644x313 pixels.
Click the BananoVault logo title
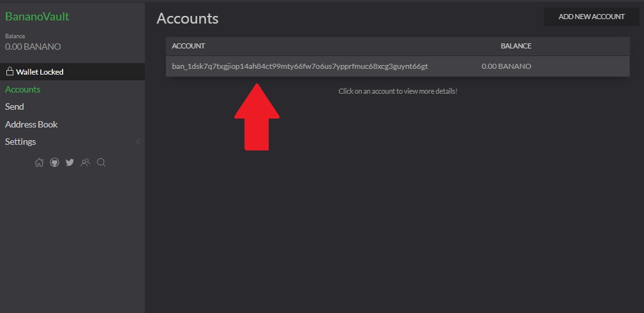point(37,17)
